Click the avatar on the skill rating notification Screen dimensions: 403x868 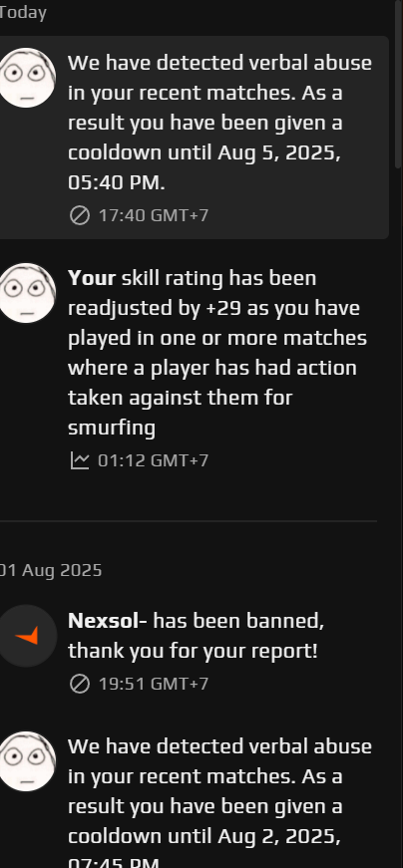(27, 293)
